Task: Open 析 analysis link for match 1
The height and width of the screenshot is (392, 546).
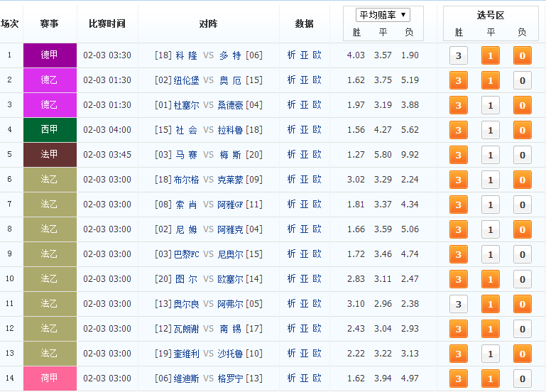Action: tap(292, 55)
